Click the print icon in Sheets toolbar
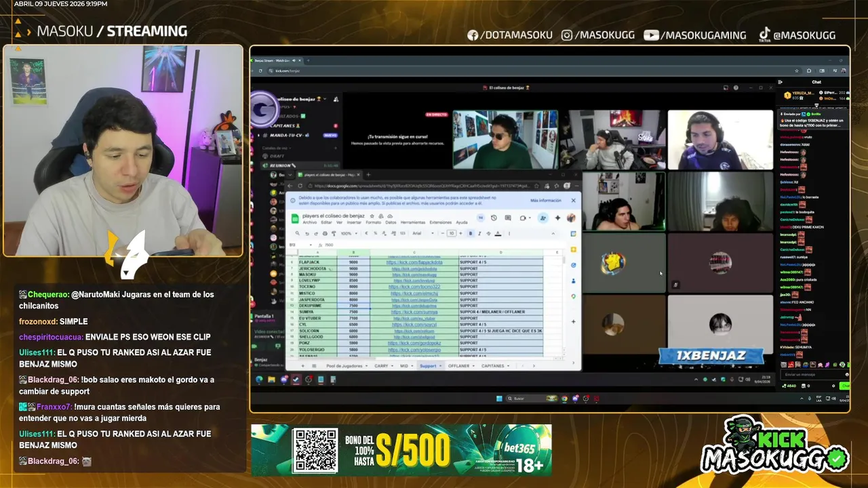 pyautogui.click(x=325, y=233)
